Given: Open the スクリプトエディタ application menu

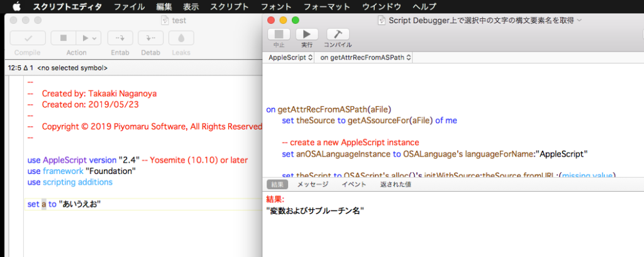Looking at the screenshot, I should click(67, 6).
